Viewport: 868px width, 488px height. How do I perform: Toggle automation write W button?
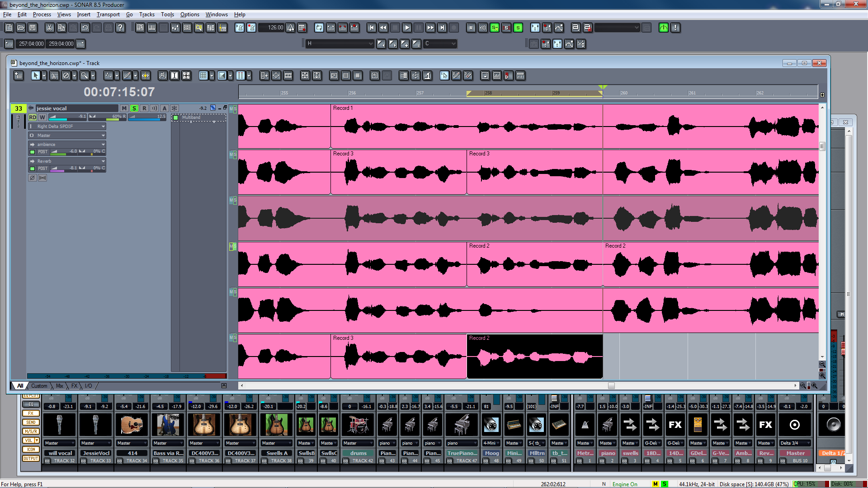point(42,117)
